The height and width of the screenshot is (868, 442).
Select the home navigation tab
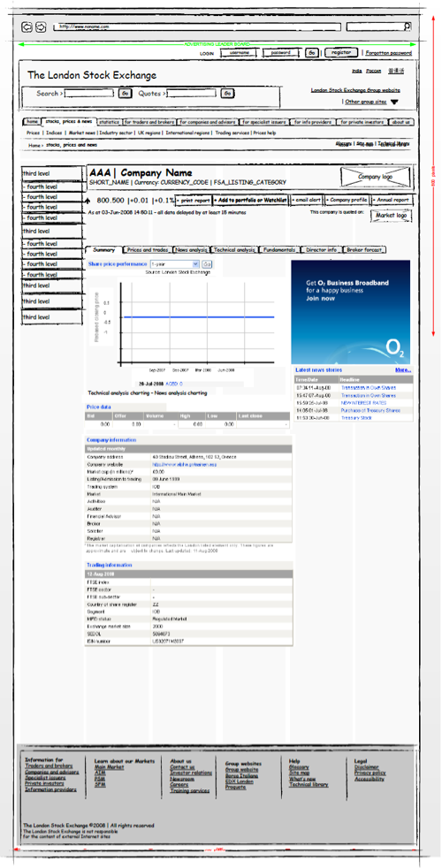pyautogui.click(x=32, y=122)
